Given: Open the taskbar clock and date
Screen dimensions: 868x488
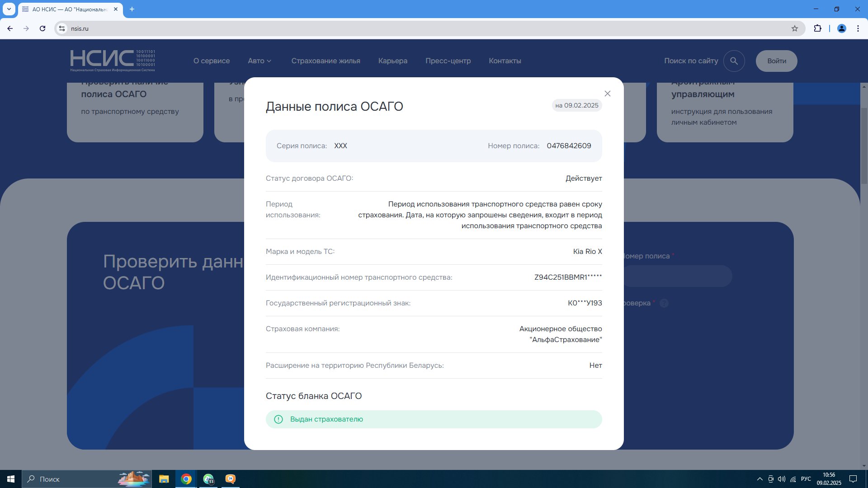Looking at the screenshot, I should pos(829,479).
